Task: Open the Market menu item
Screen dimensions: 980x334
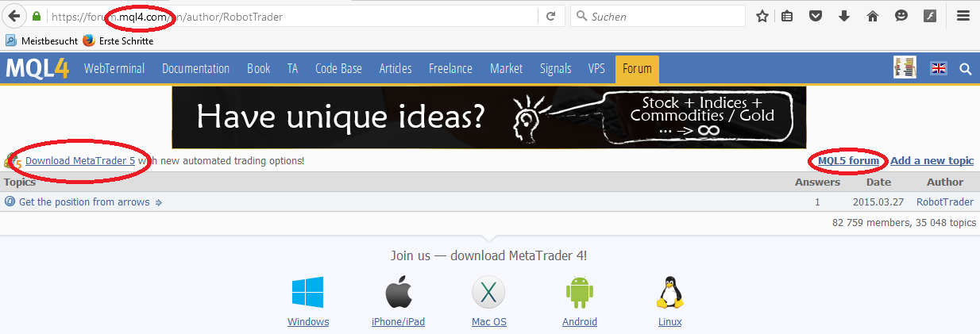Action: [507, 68]
